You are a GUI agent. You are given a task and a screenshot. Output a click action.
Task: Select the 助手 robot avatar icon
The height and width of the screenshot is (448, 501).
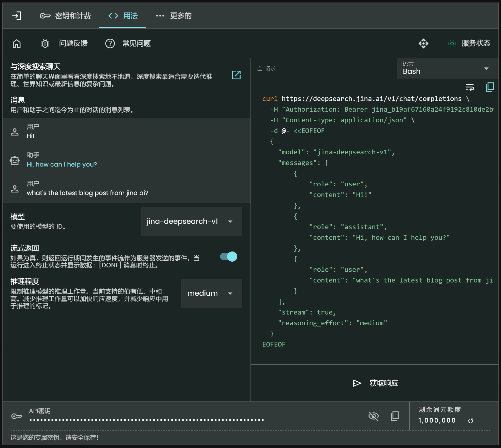pos(15,160)
